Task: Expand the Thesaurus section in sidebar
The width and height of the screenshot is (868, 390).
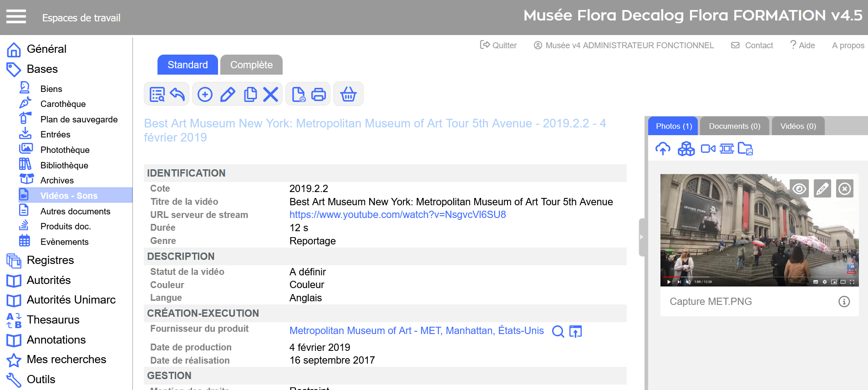Action: tap(53, 320)
